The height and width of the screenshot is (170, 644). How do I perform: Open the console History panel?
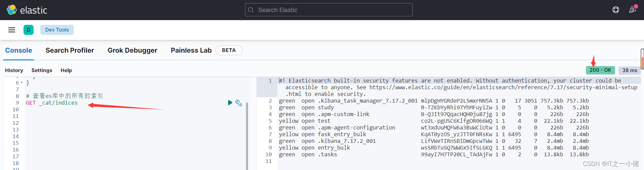14,70
